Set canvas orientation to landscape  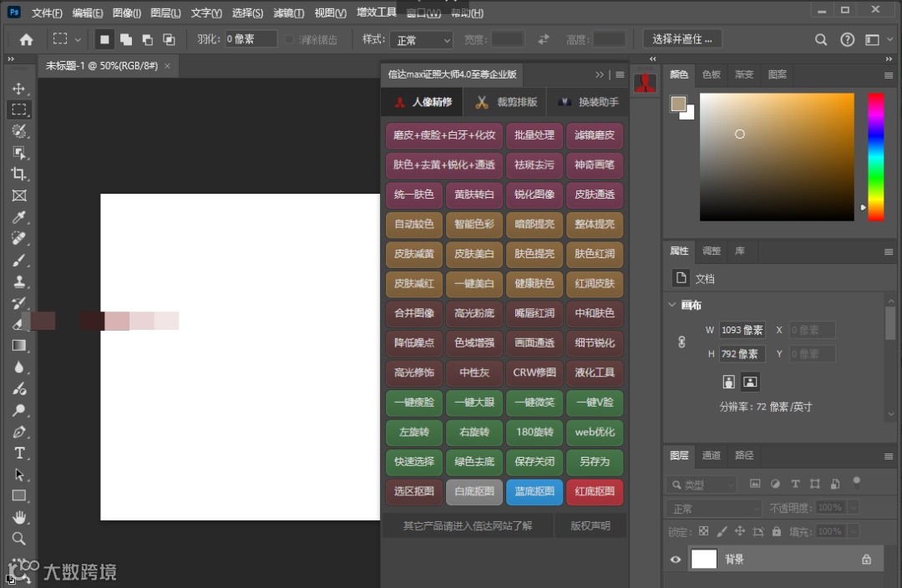pyautogui.click(x=749, y=382)
